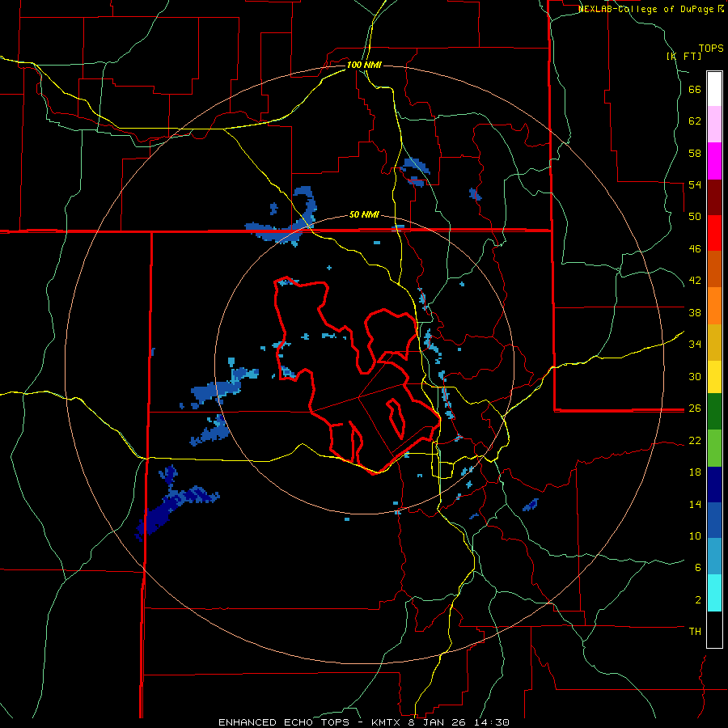This screenshot has width=728, height=728.
Task: Click the gold legend swatch
Action: click(714, 342)
